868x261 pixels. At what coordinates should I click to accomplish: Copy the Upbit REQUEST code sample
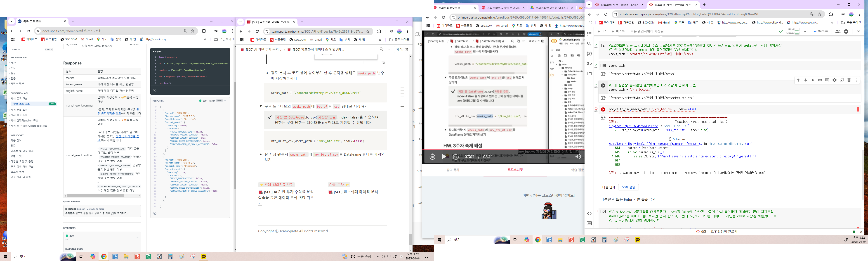(155, 90)
